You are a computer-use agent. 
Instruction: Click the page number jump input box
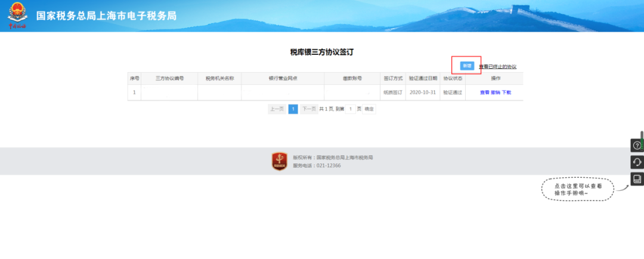click(351, 109)
